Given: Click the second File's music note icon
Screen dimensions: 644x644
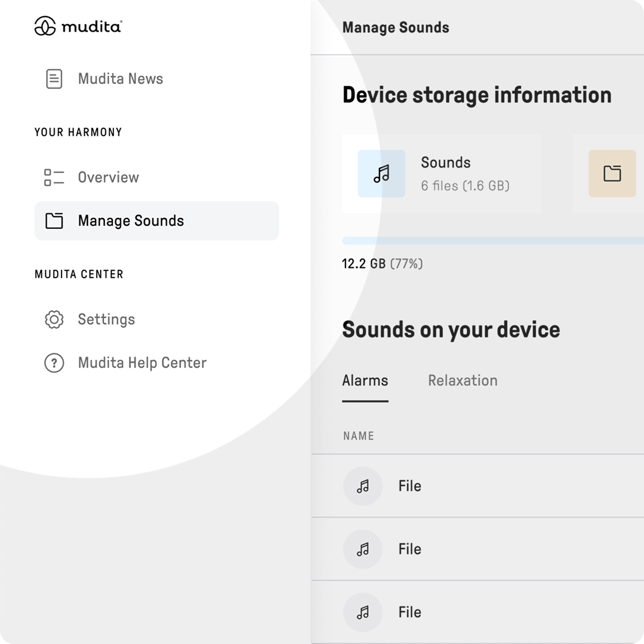Looking at the screenshot, I should pyautogui.click(x=363, y=550).
